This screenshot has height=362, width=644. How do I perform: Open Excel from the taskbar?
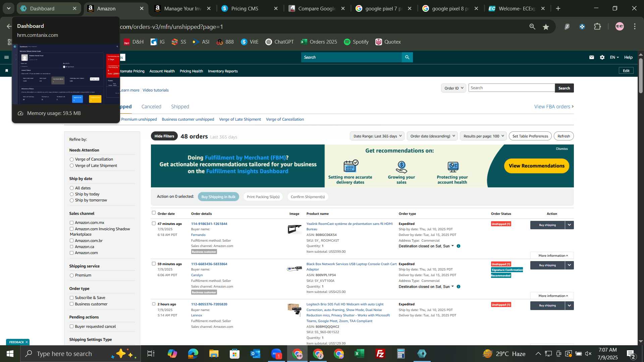coord(360,354)
